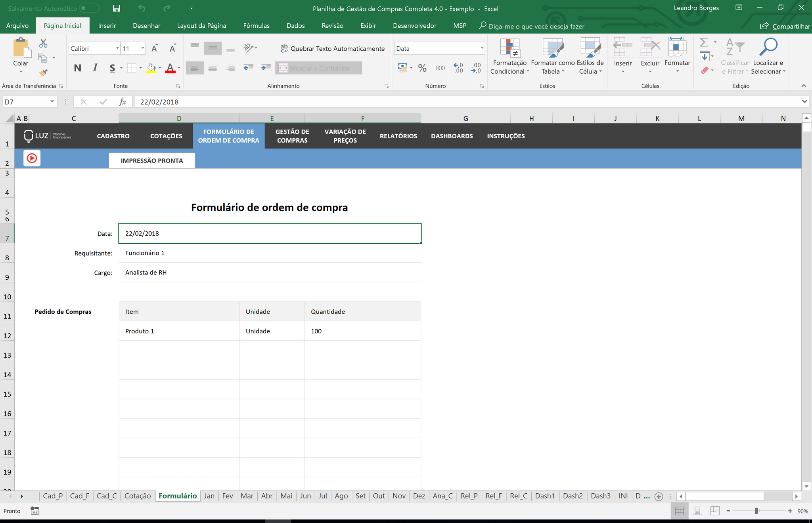
Task: Open the Fórmulas ribbon tab
Action: [x=256, y=26]
